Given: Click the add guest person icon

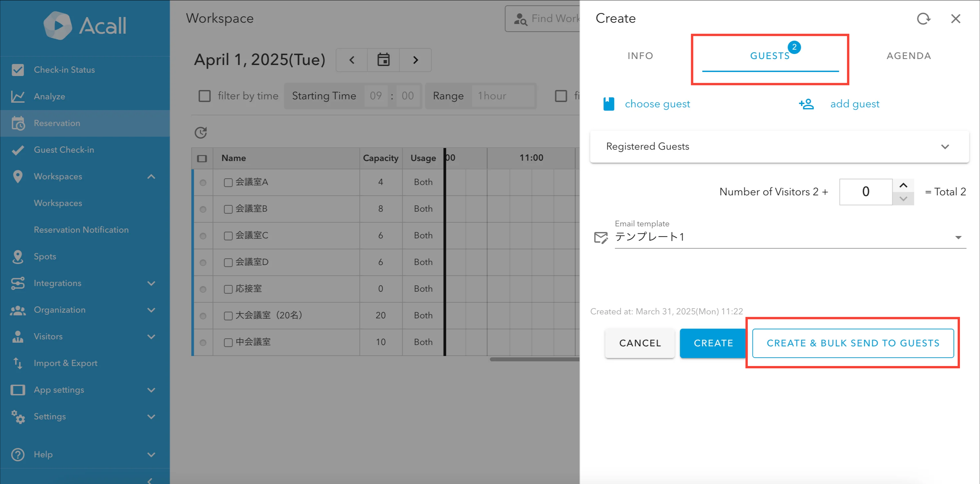Looking at the screenshot, I should (x=806, y=104).
